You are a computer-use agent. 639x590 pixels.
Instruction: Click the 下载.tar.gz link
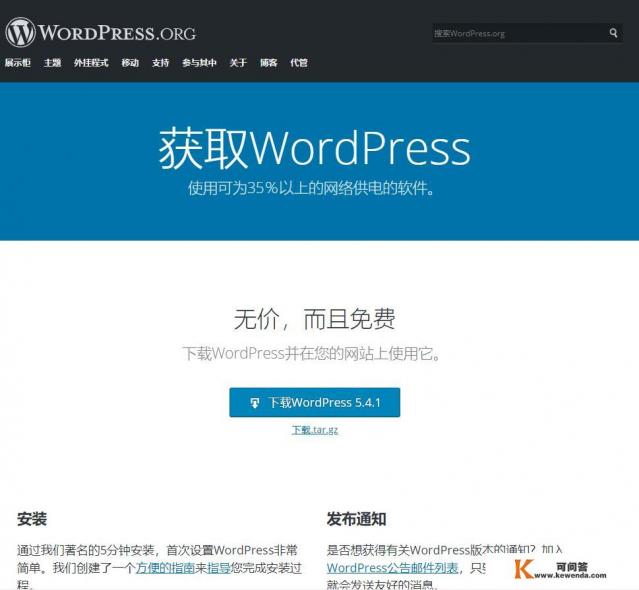[315, 430]
